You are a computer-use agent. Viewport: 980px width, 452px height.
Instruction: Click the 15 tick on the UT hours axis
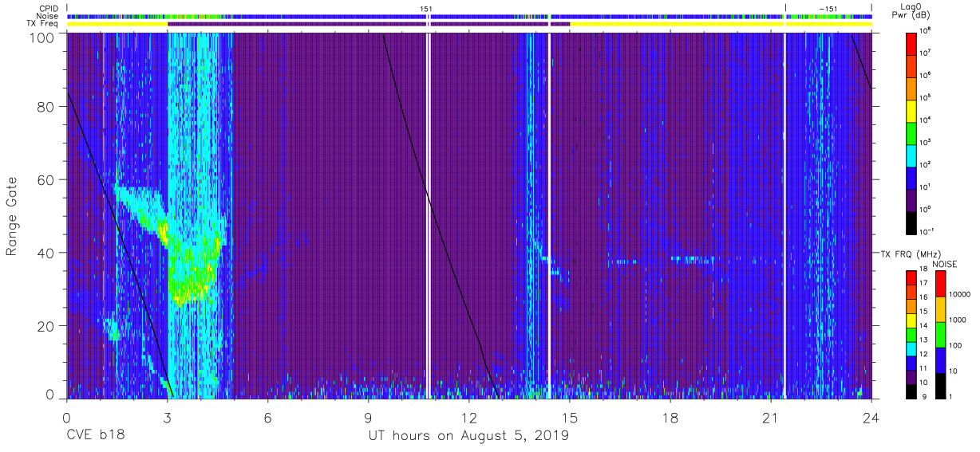pos(570,417)
